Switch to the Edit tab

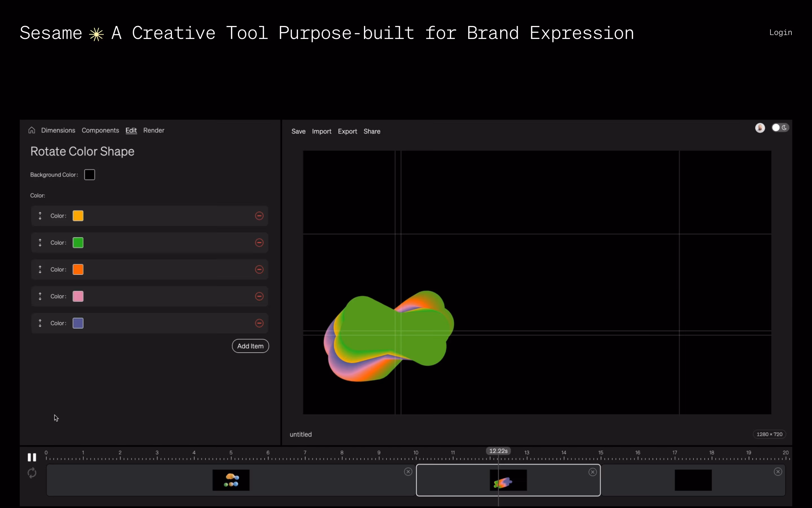(131, 130)
